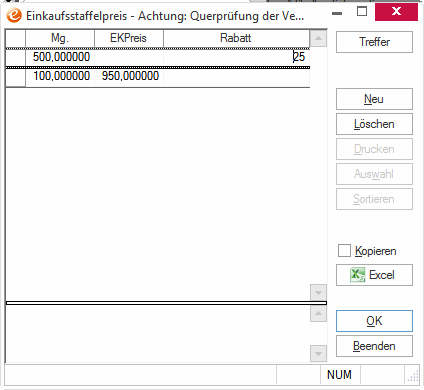Click table scrollbar up arrow
This screenshot has width=424, height=390.
pos(318,38)
